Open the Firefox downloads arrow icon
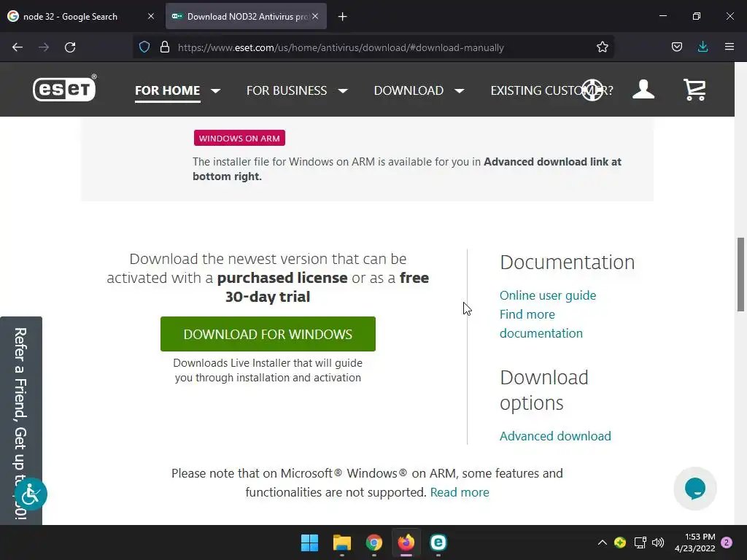 pyautogui.click(x=703, y=47)
